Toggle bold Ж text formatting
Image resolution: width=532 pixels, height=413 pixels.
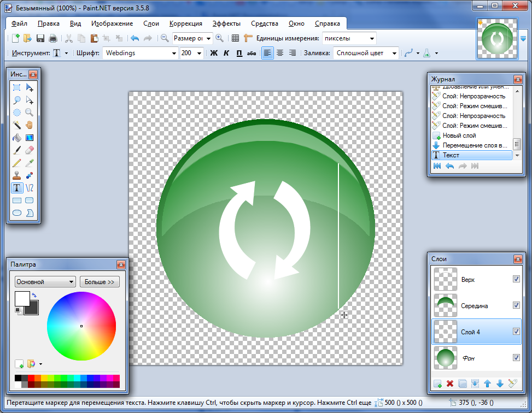coord(214,53)
